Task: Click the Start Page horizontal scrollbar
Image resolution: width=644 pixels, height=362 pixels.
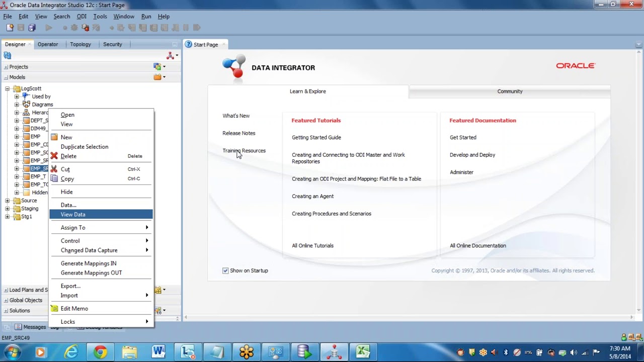Action: (409, 317)
